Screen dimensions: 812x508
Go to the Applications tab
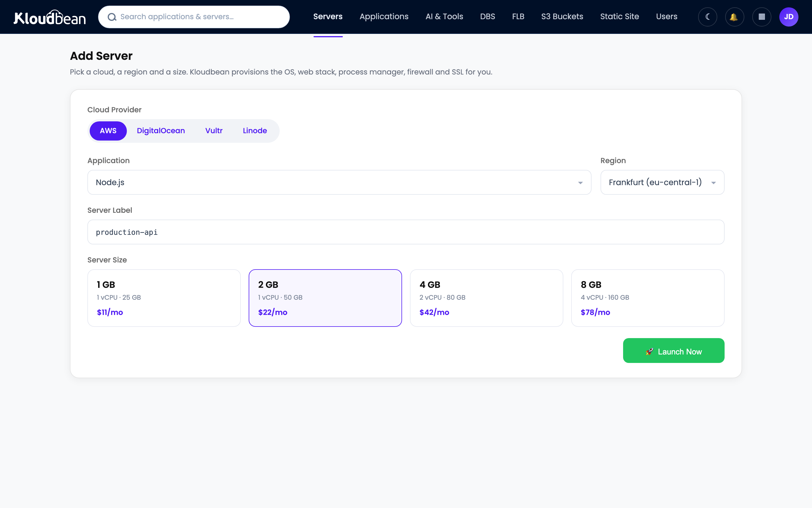click(x=384, y=17)
